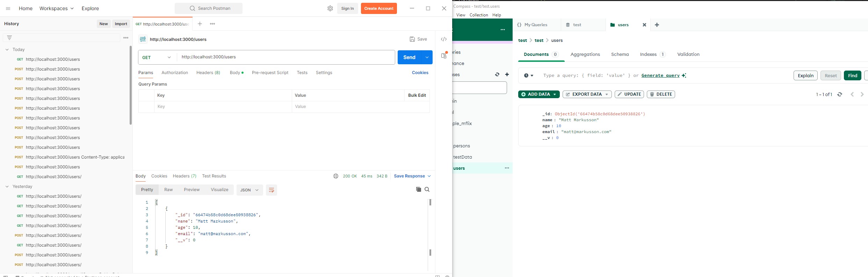The height and width of the screenshot is (277, 868).
Task: Open the JSON format dropdown
Action: pos(249,190)
